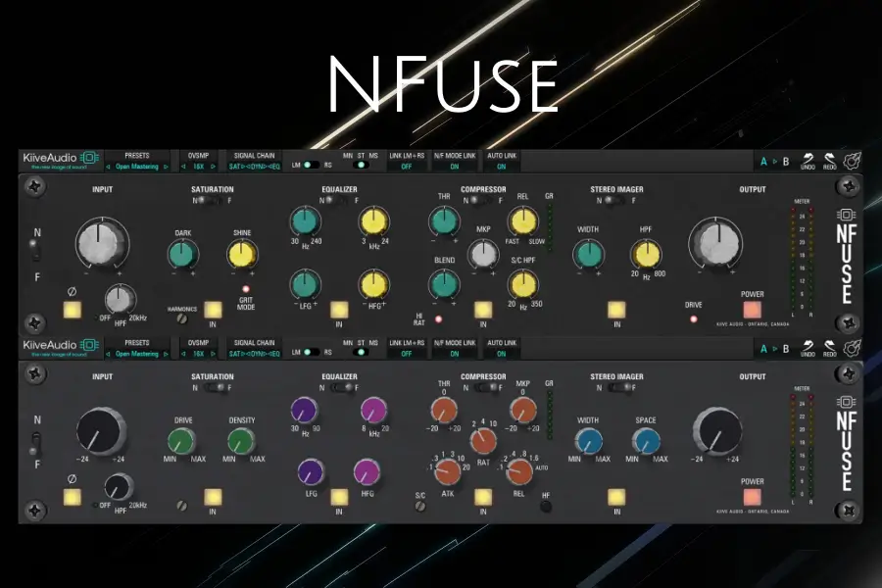Click Auto Link ON on upper unit
This screenshot has height=588, width=882.
[x=501, y=167]
